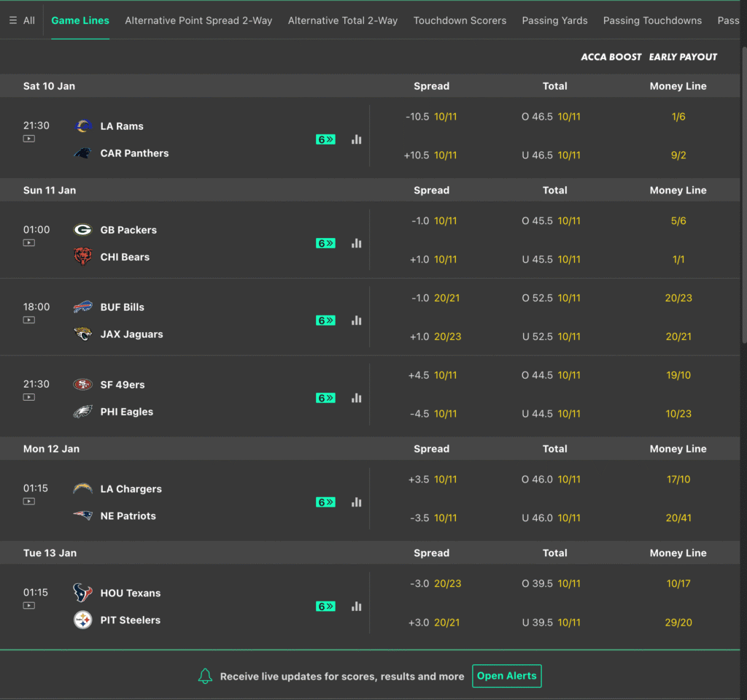Select LA Rams -10.5 spread at 10/11
This screenshot has height=700, width=747.
point(431,116)
